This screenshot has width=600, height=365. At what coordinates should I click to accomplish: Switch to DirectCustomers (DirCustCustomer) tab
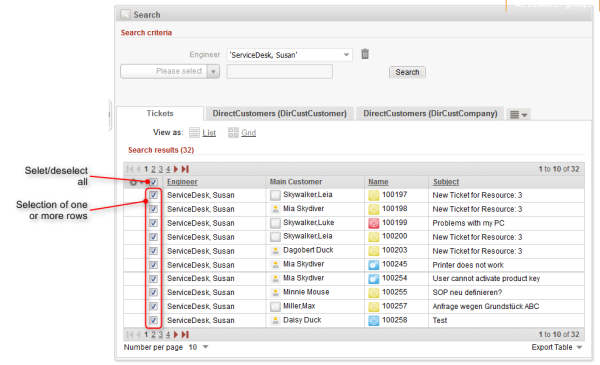pos(279,113)
